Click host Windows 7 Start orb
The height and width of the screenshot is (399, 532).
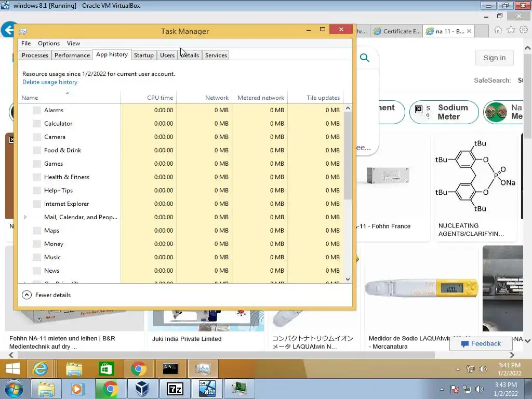(14, 389)
